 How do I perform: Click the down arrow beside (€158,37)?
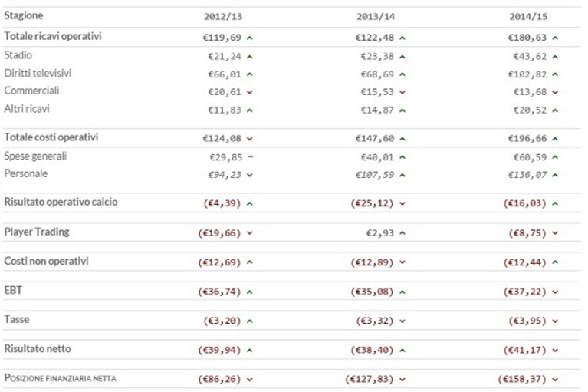pos(555,380)
